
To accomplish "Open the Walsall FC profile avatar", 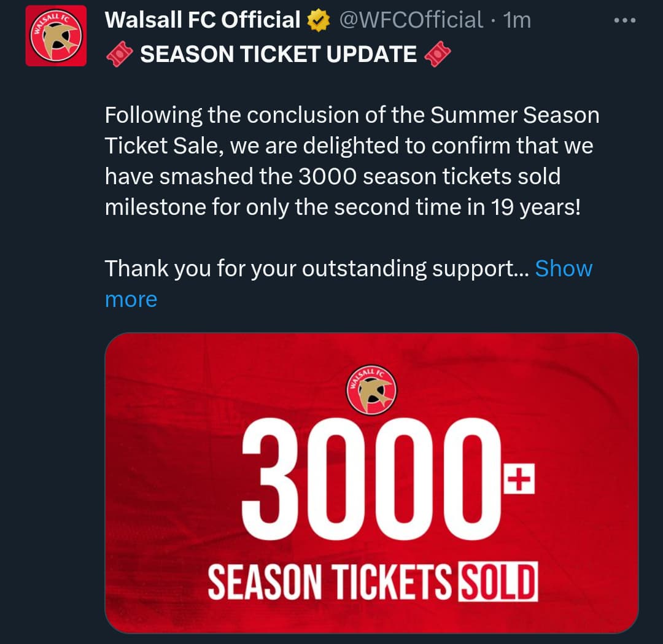I will pos(56,36).
